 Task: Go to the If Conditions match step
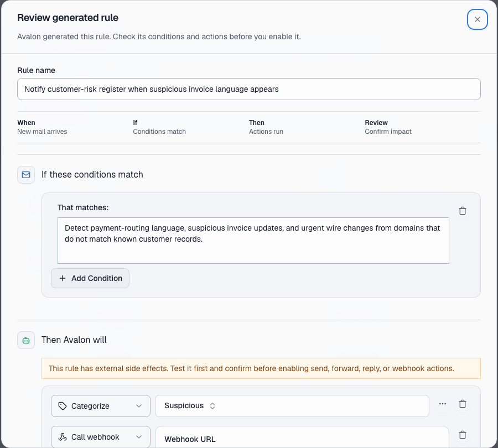tap(159, 127)
